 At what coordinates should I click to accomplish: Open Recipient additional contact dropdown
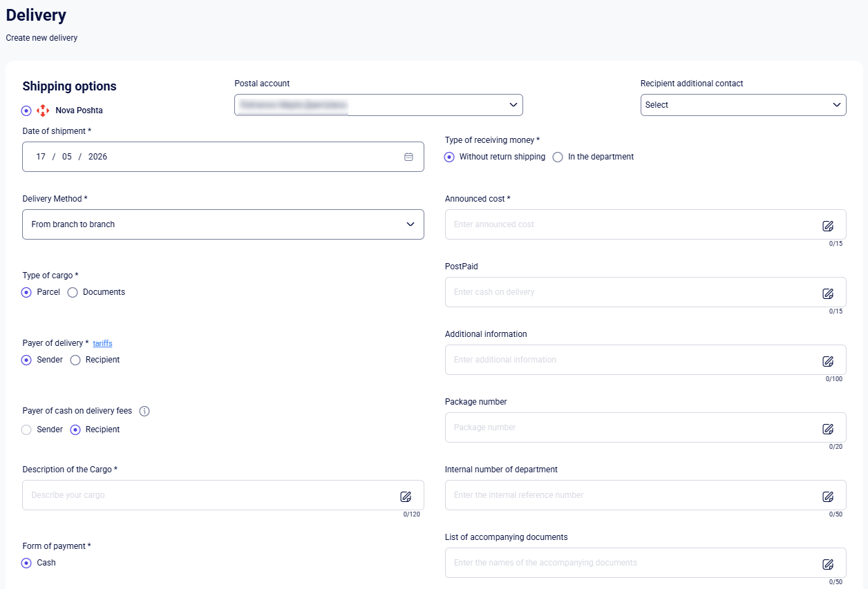(x=744, y=105)
